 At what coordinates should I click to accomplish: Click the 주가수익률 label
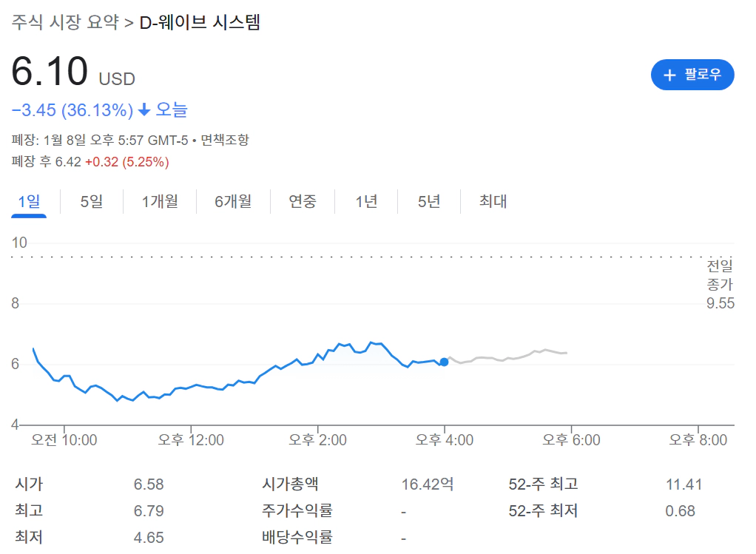coord(297,510)
